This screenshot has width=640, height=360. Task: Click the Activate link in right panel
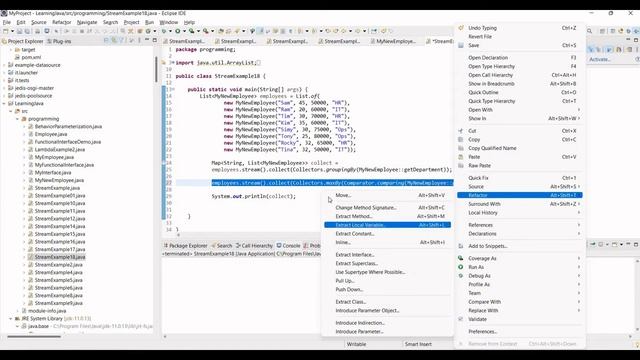(x=600, y=60)
